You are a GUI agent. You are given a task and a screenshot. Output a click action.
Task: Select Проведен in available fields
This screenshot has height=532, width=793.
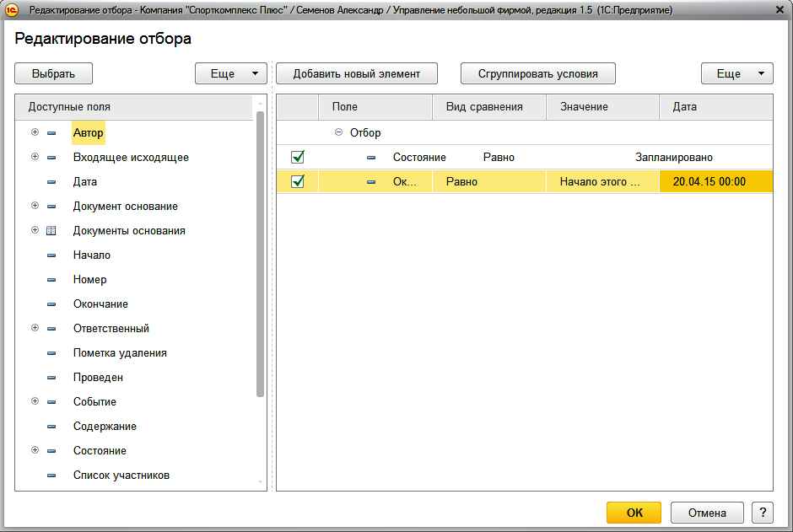[98, 378]
